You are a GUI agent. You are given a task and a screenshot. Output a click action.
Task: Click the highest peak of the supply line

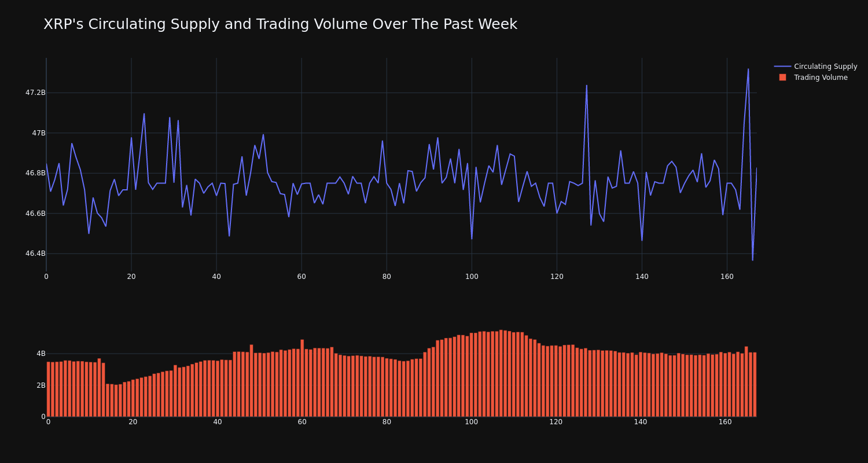coord(748,69)
